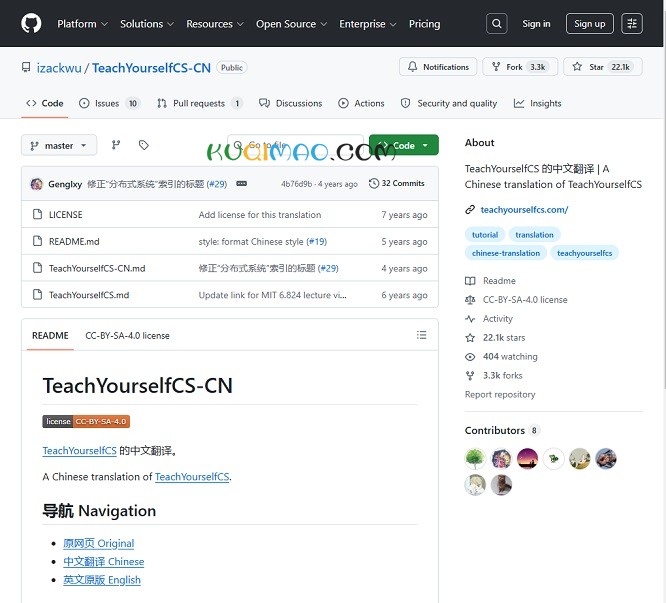This screenshot has height=603, width=666.
Task: Expand the Solutions menu
Action: tap(147, 24)
